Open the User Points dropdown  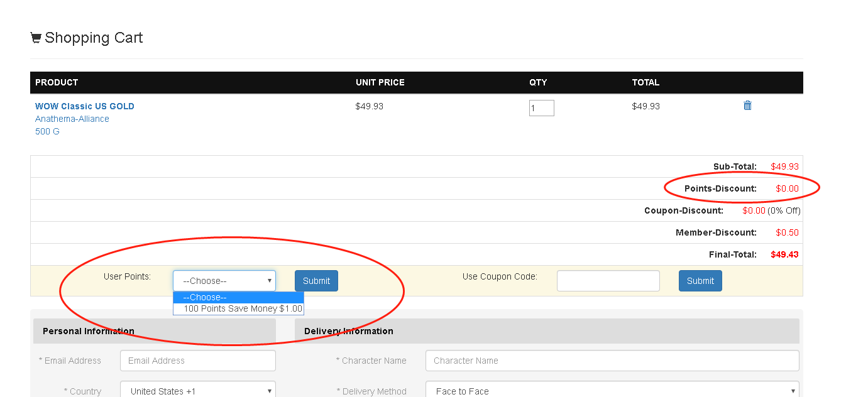[224, 281]
